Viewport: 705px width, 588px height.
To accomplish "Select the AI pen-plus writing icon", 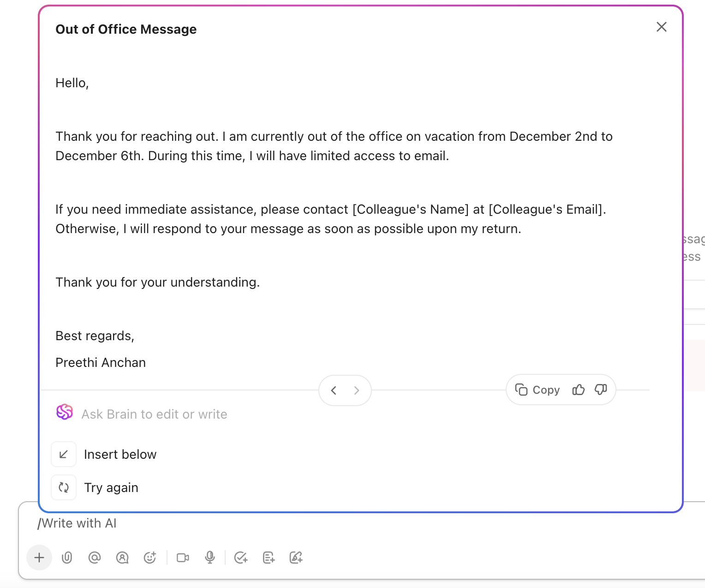I will 296,558.
